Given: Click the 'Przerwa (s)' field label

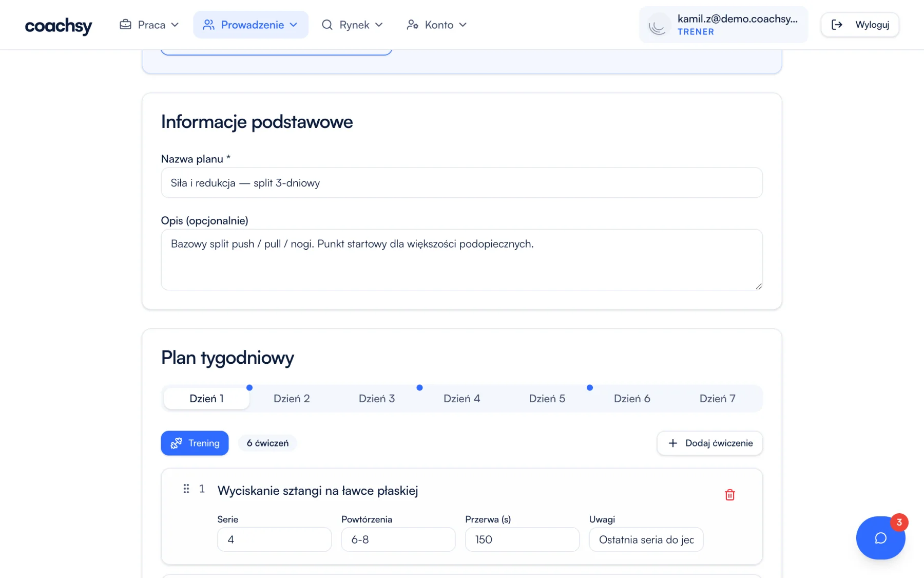Looking at the screenshot, I should coord(488,519).
